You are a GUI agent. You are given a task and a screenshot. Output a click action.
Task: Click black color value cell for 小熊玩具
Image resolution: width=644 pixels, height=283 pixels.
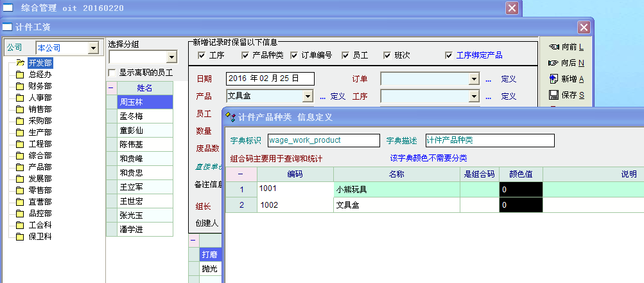521,190
